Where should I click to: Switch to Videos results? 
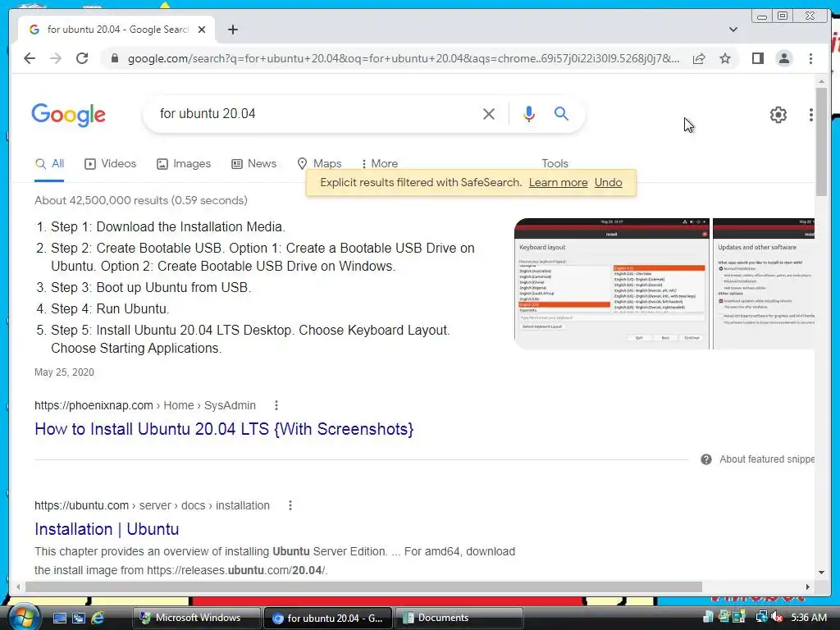tap(111, 164)
